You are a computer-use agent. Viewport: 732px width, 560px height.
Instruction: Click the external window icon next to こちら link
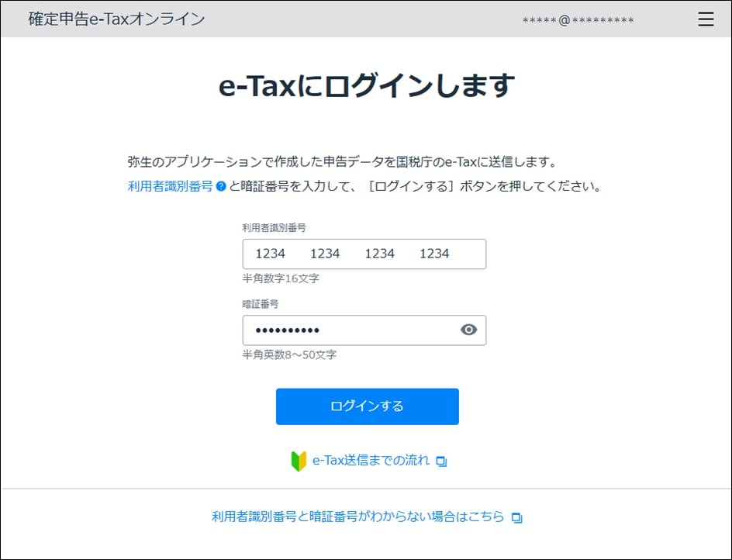516,517
